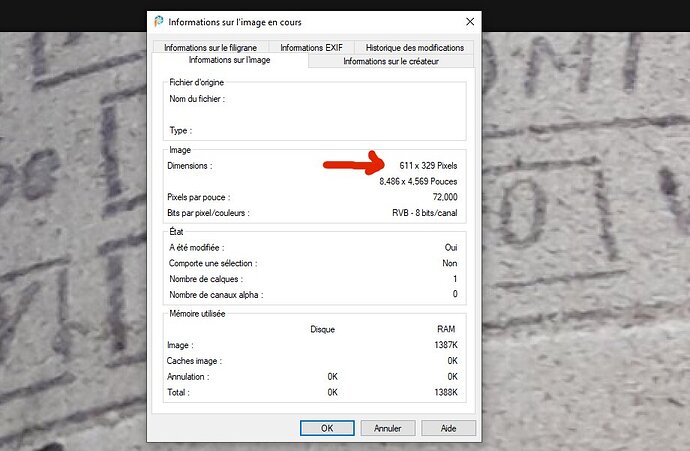The height and width of the screenshot is (451, 690).
Task: Switch to Informations sur le filigrane tab
Action: tap(211, 47)
